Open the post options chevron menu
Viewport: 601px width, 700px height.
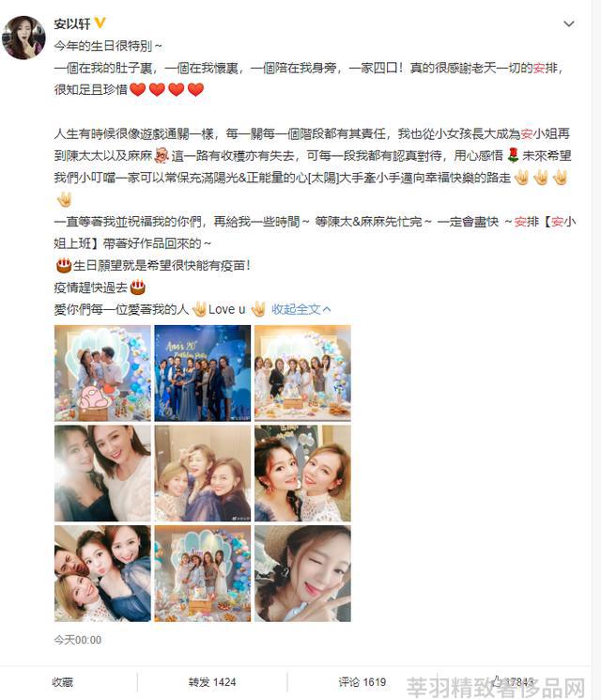point(568,23)
